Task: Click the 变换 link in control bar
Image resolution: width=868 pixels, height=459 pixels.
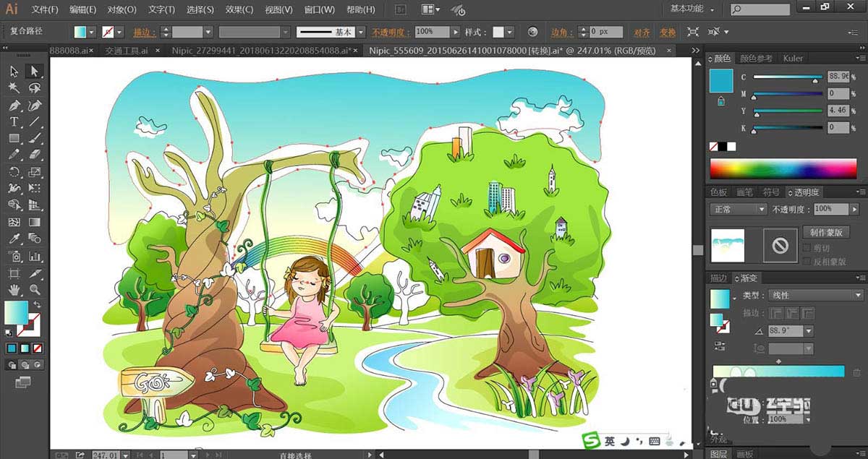Action: point(668,32)
